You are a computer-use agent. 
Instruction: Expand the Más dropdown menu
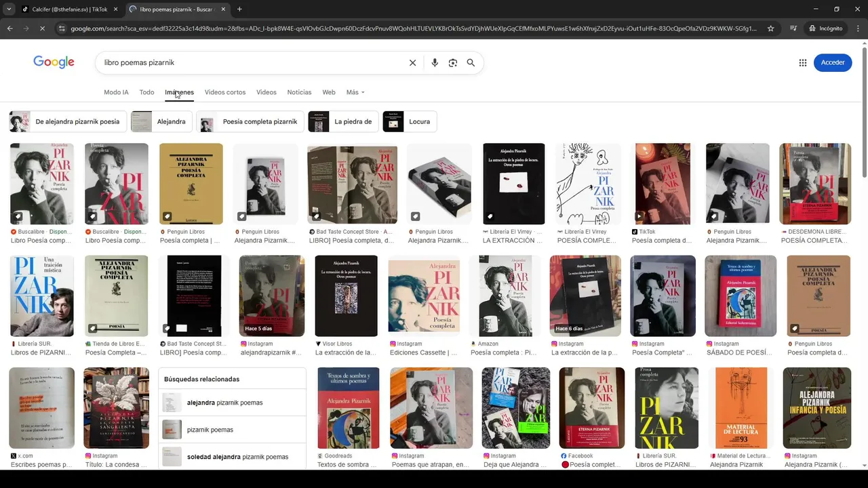pyautogui.click(x=355, y=92)
